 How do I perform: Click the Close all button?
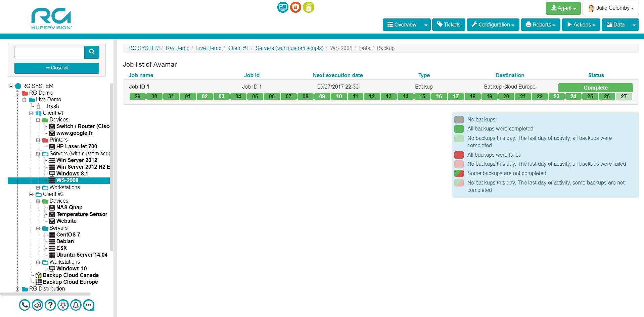pyautogui.click(x=56, y=68)
